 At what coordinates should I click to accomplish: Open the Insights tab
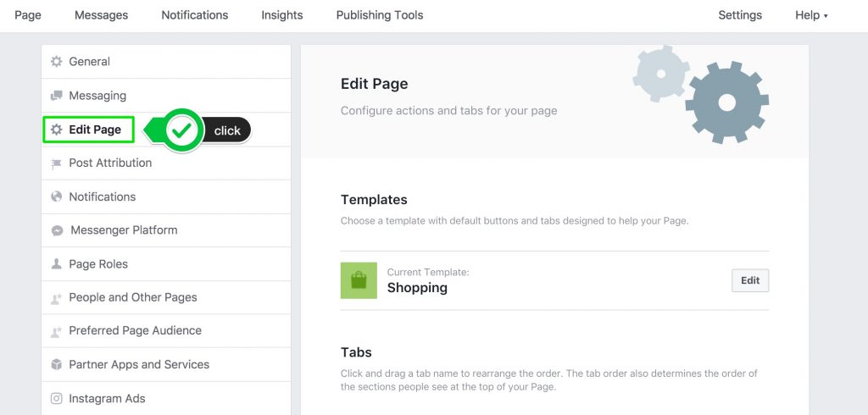coord(282,15)
